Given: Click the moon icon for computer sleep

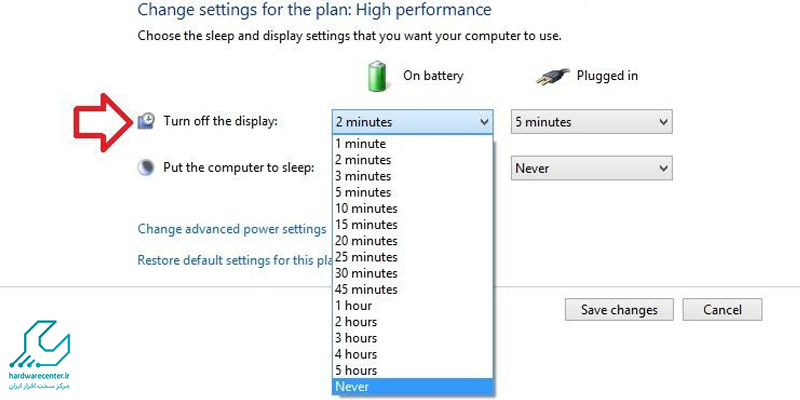Looking at the screenshot, I should pyautogui.click(x=146, y=167).
